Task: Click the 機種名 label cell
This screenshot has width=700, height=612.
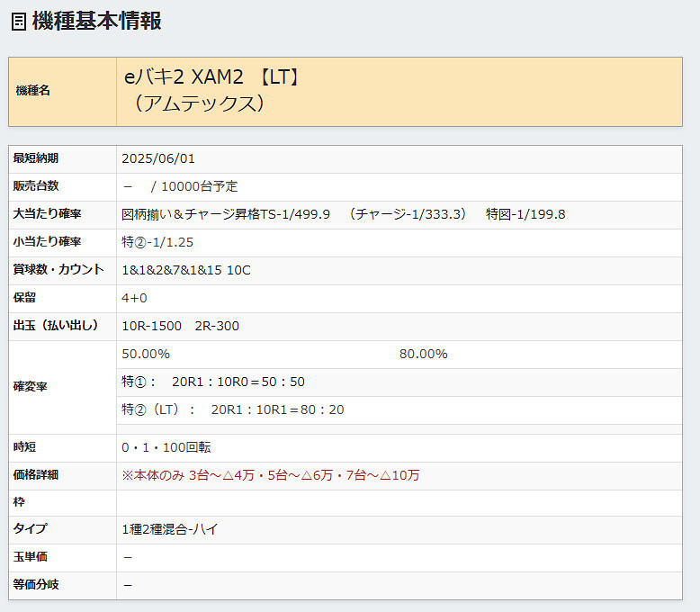Action: [62, 92]
